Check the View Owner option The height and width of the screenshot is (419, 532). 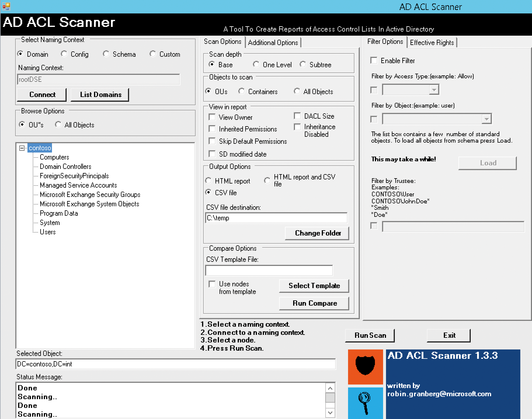tap(212, 117)
